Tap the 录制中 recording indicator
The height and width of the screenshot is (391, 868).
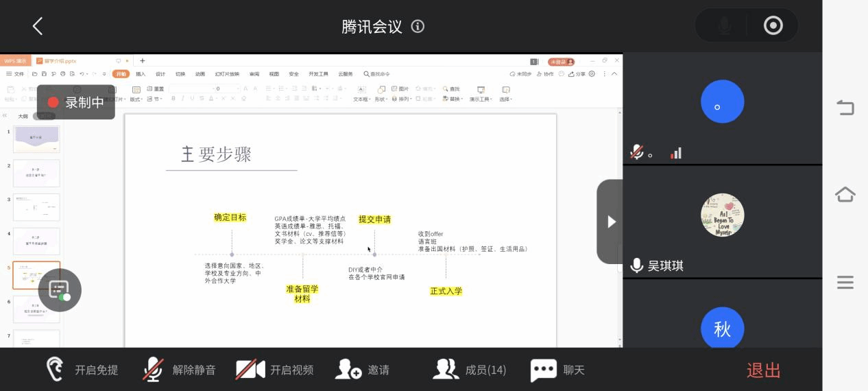[x=76, y=102]
